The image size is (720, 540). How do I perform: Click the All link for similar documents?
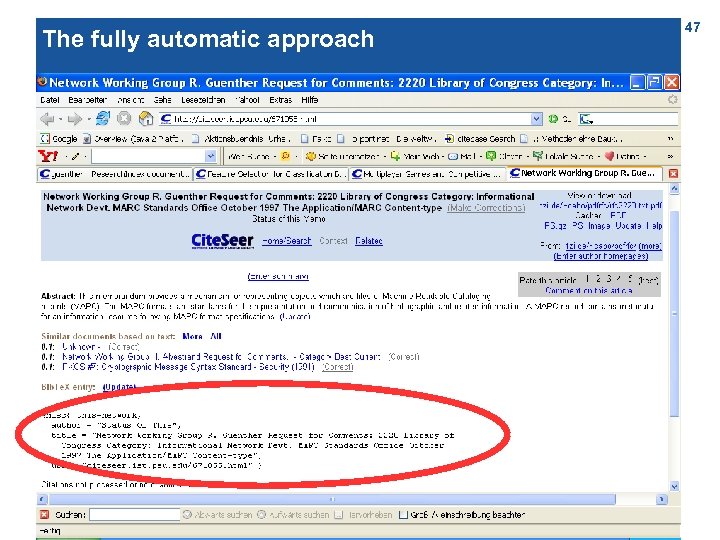pos(216,337)
